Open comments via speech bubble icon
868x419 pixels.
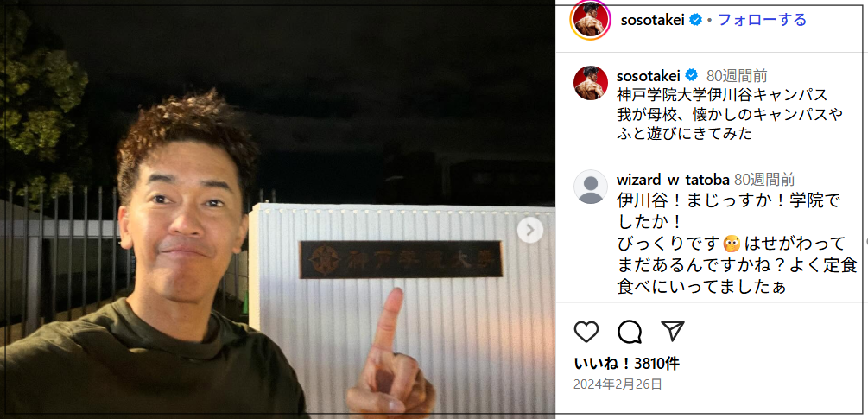tap(630, 332)
